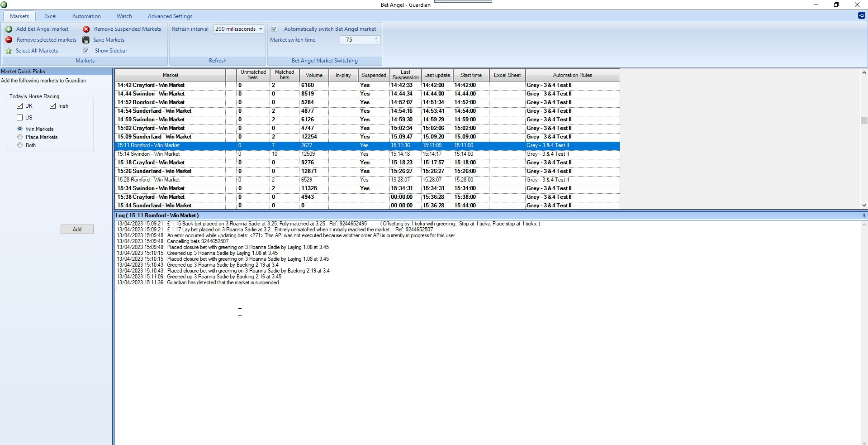868x445 pixels.
Task: Click the Bet Angel app icon in title bar
Action: pos(4,5)
